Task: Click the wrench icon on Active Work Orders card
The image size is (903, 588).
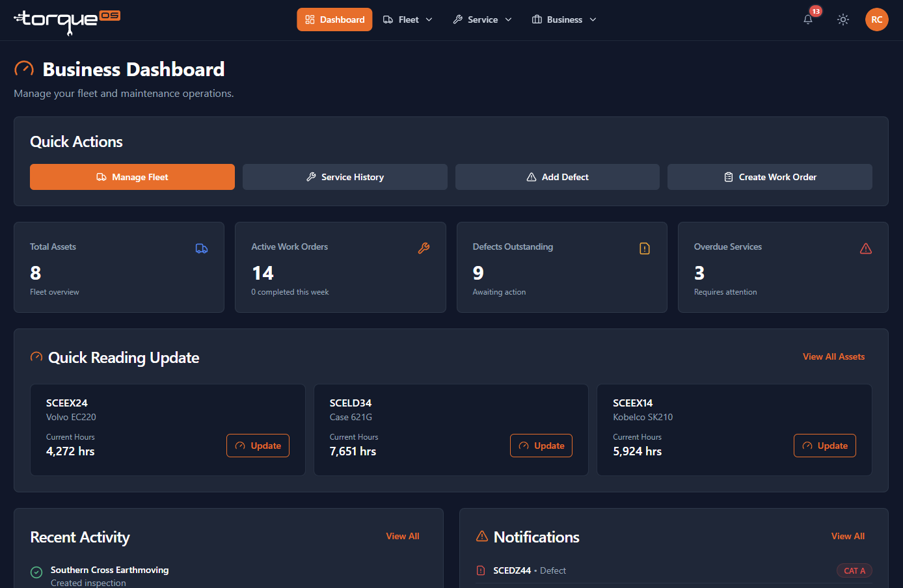Action: point(424,248)
